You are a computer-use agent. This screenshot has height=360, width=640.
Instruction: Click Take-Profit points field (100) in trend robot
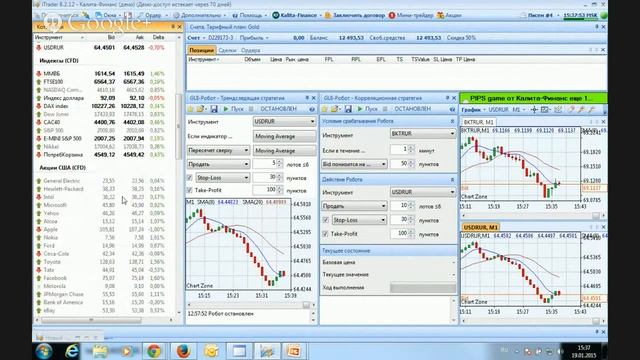pyautogui.click(x=265, y=190)
